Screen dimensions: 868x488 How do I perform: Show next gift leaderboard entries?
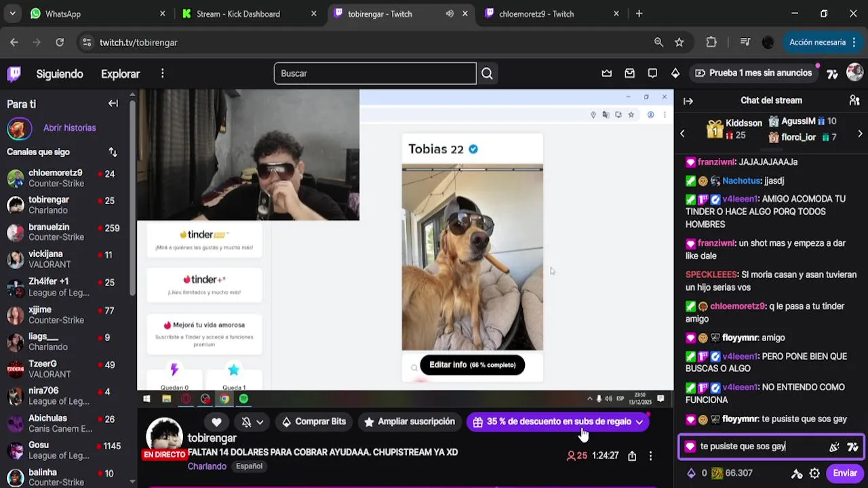860,134
